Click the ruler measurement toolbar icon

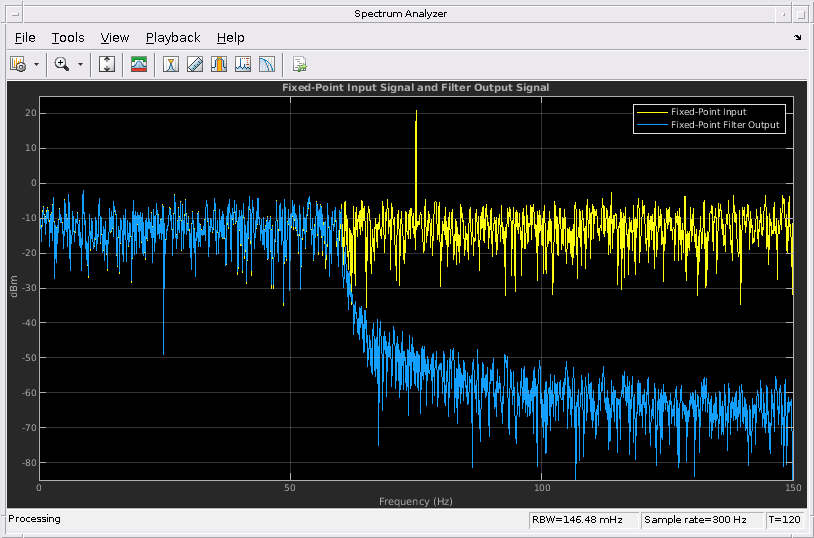(x=195, y=64)
